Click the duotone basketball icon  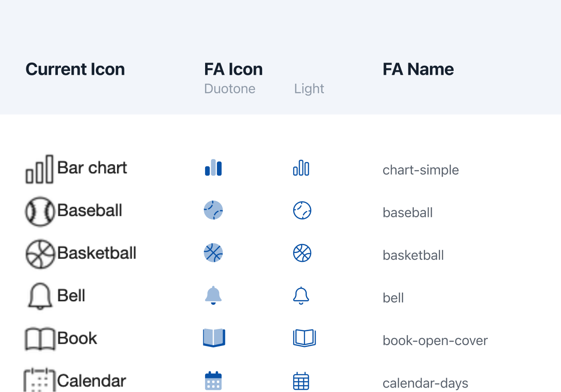click(x=213, y=253)
